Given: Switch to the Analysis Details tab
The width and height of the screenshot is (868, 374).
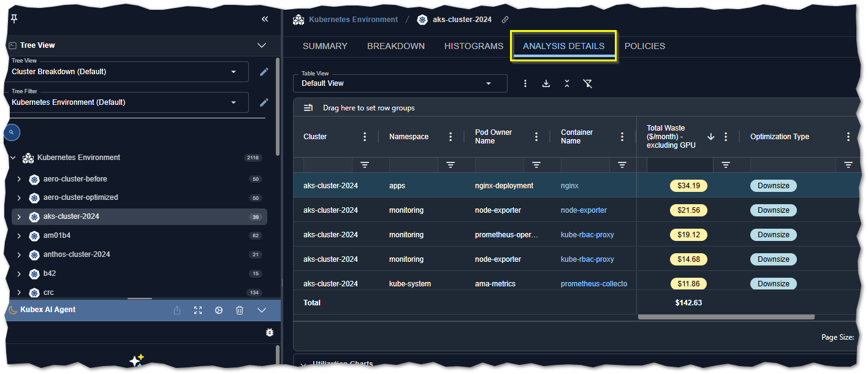Looking at the screenshot, I should point(564,46).
